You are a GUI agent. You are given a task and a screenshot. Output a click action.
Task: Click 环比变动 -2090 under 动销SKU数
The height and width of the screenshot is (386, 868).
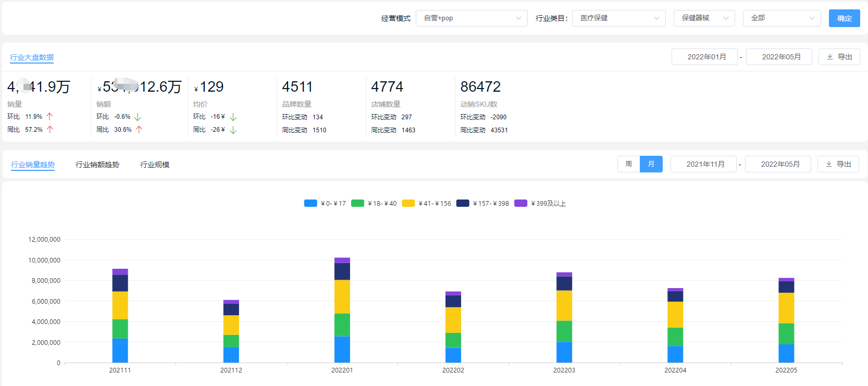tap(483, 117)
